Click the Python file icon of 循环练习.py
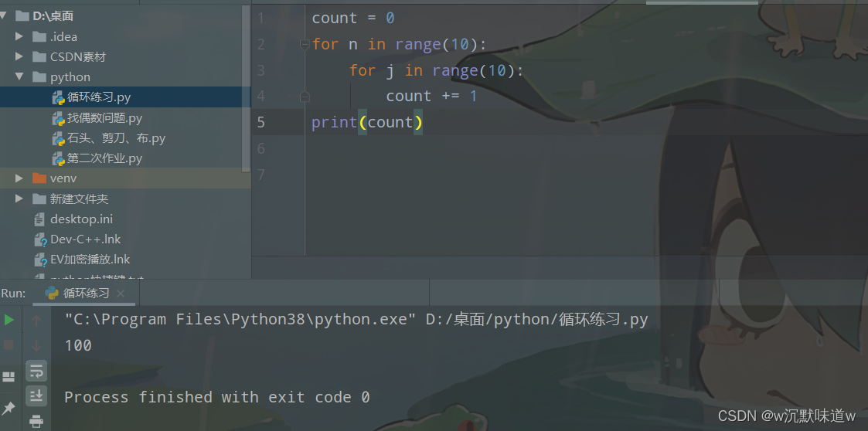The width and height of the screenshot is (868, 431). (x=59, y=98)
